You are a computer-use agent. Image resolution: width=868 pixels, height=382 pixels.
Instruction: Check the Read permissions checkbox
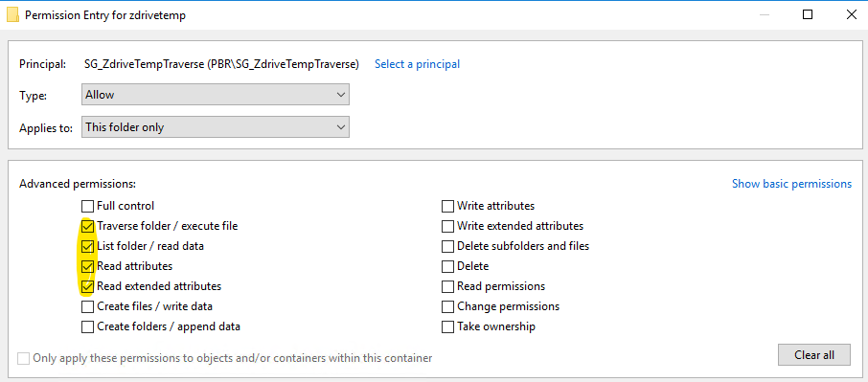(x=447, y=286)
